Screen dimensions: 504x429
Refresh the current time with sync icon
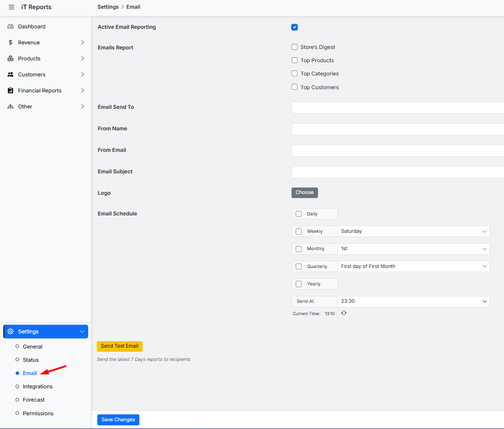point(344,313)
